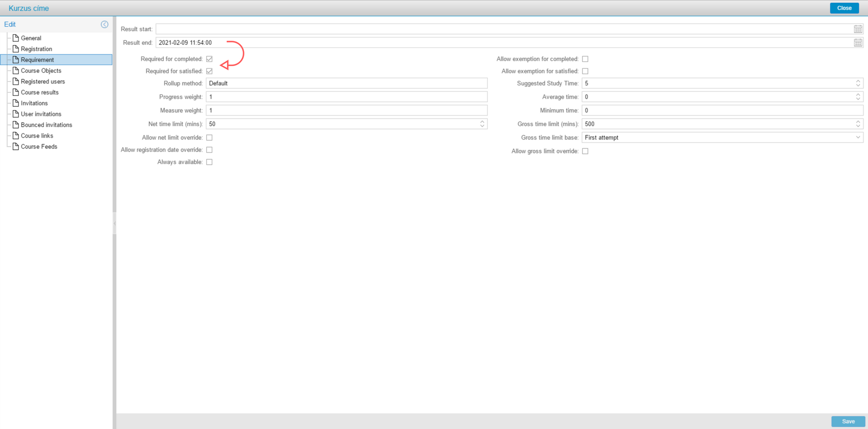This screenshot has height=429, width=868.
Task: Collapse the Edit sidebar panel
Action: (x=105, y=24)
